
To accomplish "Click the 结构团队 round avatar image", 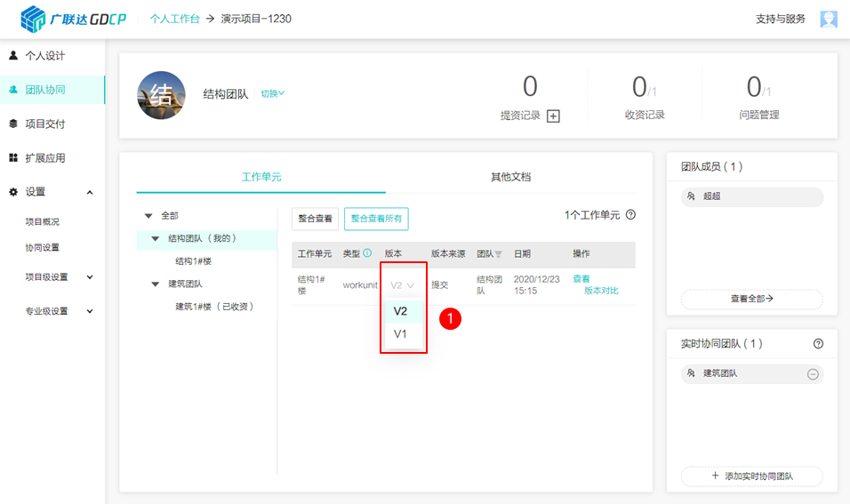I will (x=161, y=95).
